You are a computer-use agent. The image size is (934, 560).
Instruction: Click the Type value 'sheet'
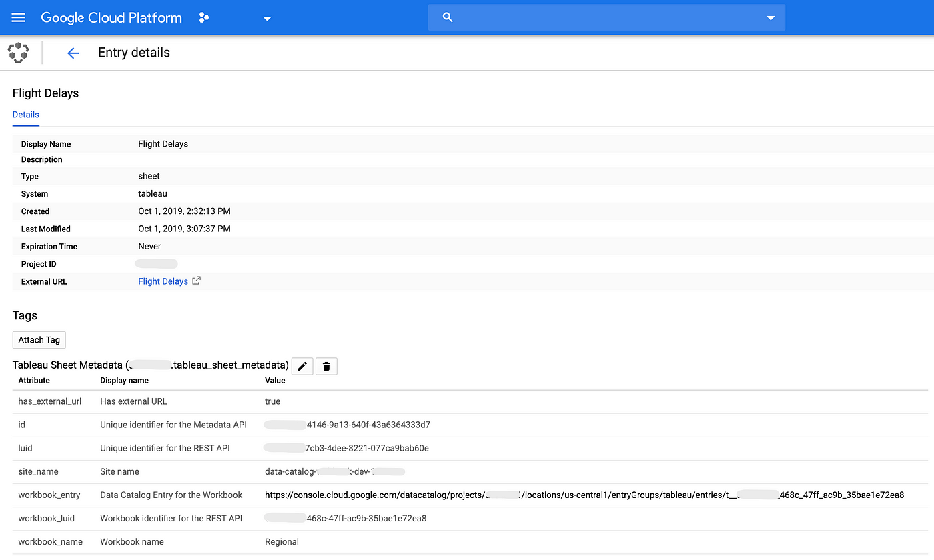[x=149, y=177]
